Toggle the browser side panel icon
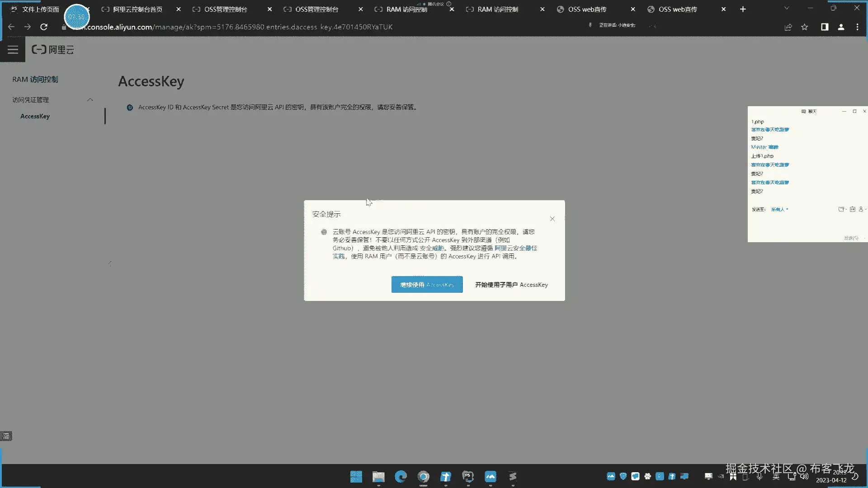This screenshot has height=488, width=868. coord(825,27)
